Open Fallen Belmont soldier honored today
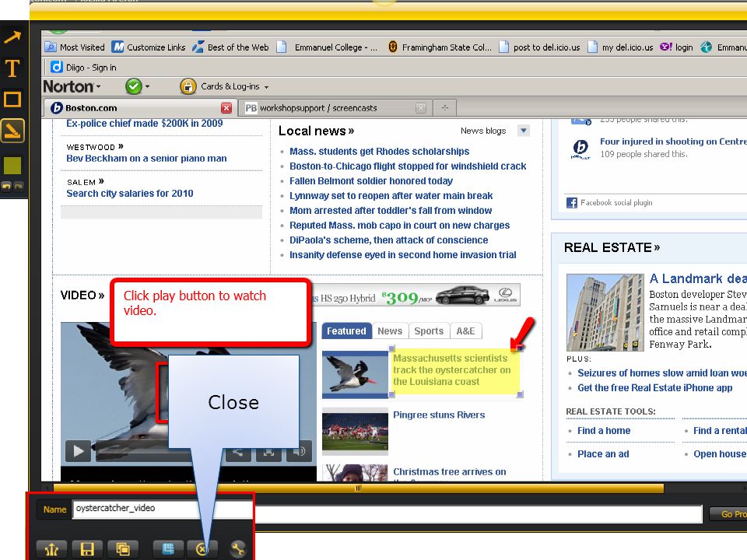Screen dimensions: 747x560 click(371, 181)
